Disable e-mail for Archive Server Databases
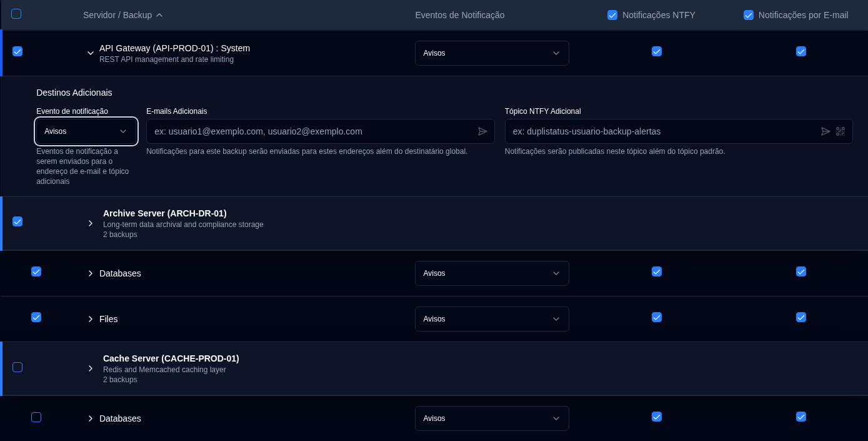This screenshot has width=868, height=441. point(801,271)
